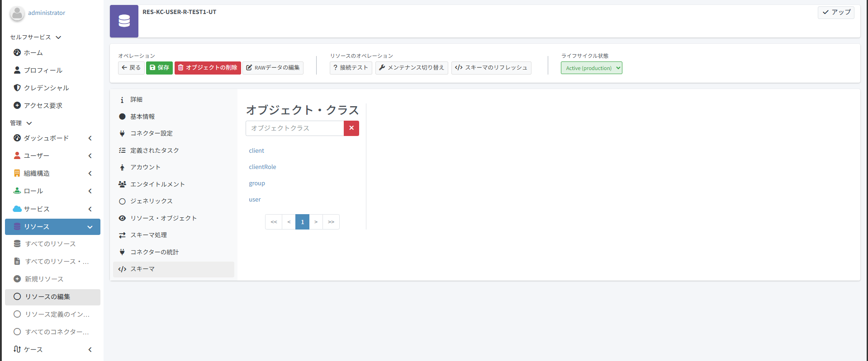Open the 基本情報 section
The width and height of the screenshot is (868, 361).
coord(174,117)
